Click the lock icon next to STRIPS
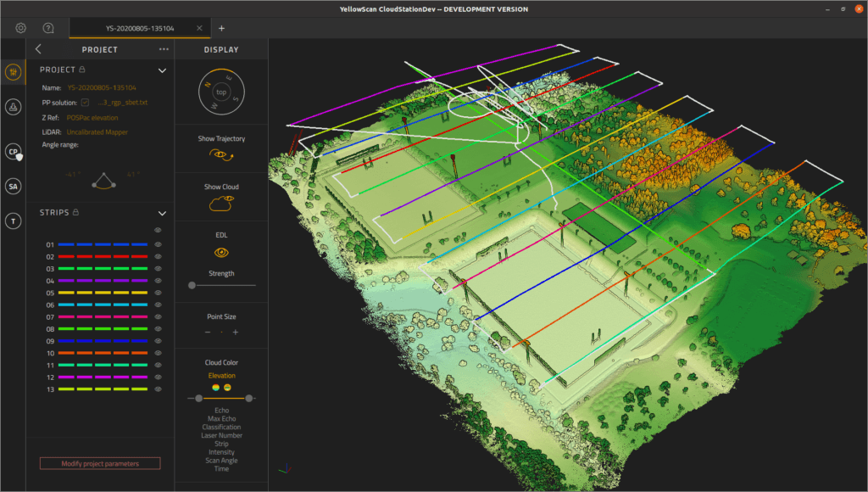 click(75, 212)
